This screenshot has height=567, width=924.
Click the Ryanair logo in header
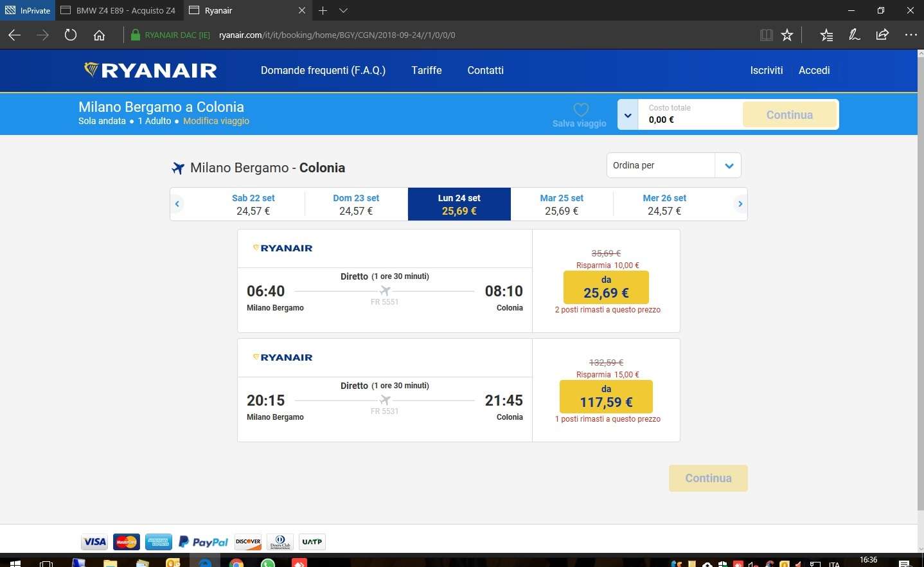pos(151,70)
